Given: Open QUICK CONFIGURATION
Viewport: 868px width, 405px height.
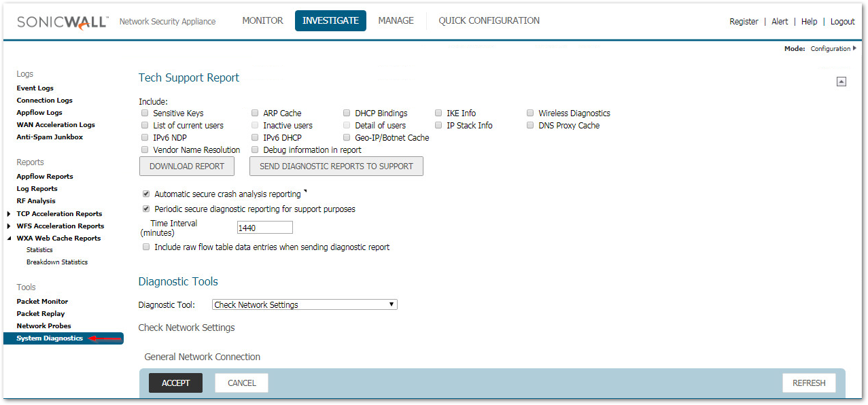Looking at the screenshot, I should [489, 21].
